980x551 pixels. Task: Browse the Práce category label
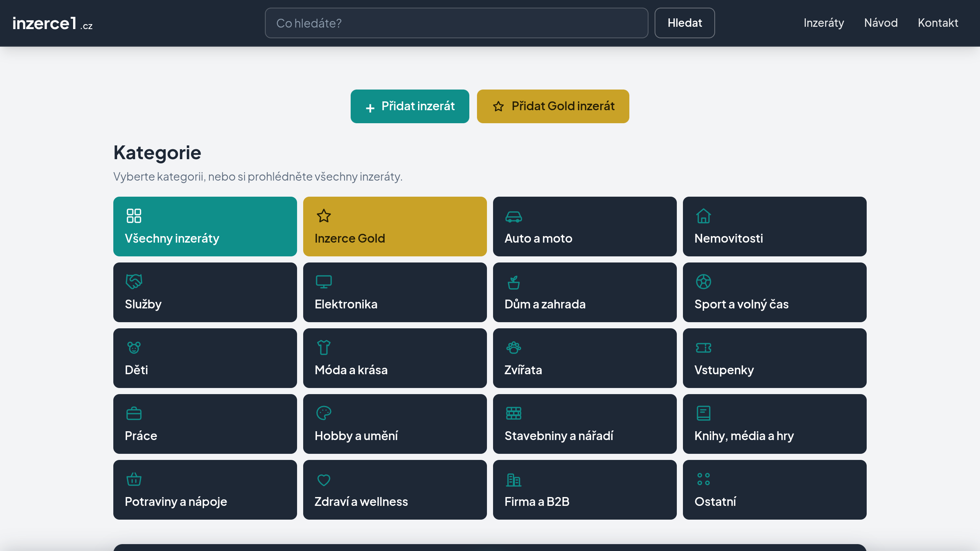click(141, 436)
